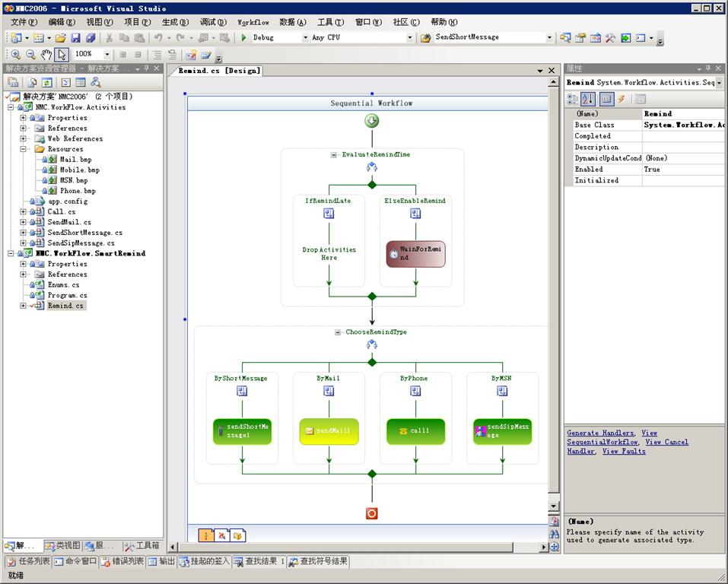
Task: Select the Remind.cs [Design] tab
Action: coord(219,71)
